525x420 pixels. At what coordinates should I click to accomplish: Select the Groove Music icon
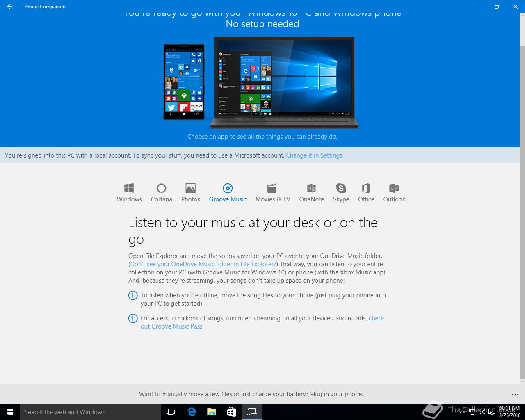click(x=228, y=188)
